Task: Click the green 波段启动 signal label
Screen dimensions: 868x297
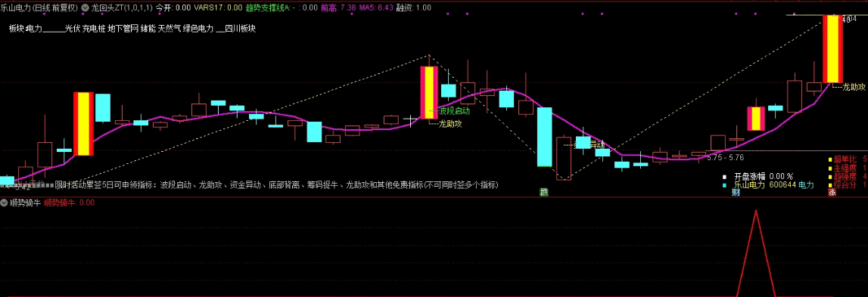Action: tap(454, 111)
